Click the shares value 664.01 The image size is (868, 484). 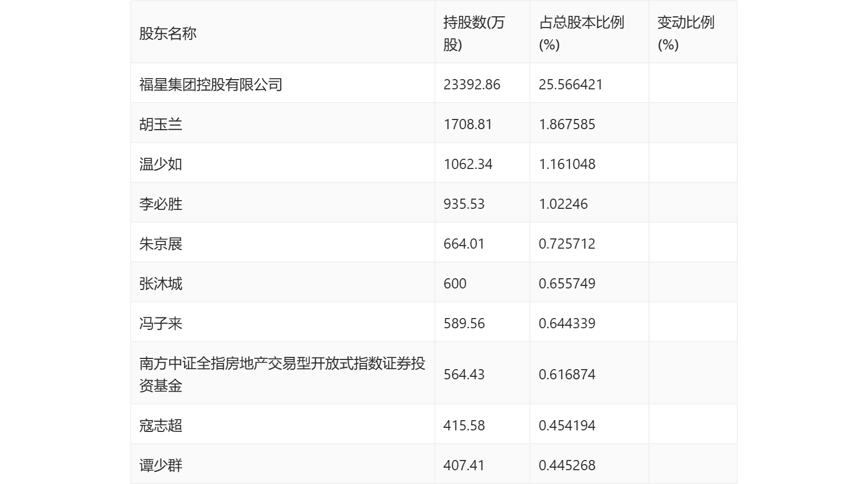tap(464, 244)
